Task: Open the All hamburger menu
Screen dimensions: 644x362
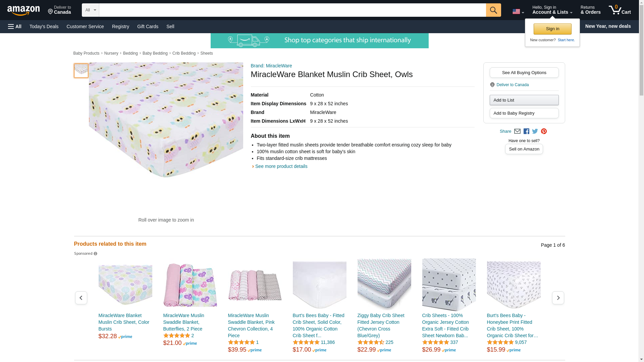Action: (x=15, y=26)
